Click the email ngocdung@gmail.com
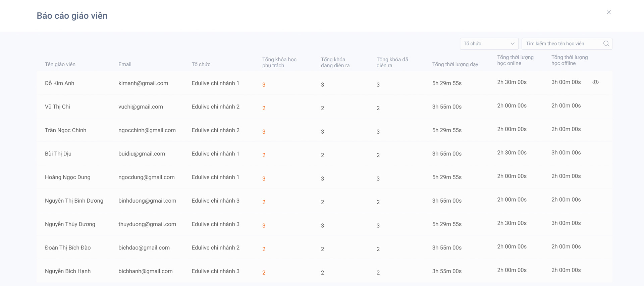644x286 pixels. 146,177
